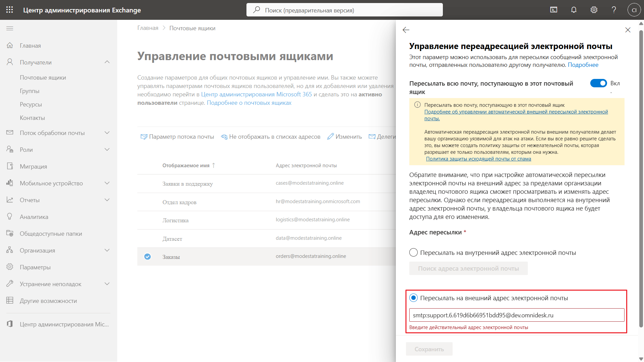Viewport: 644px width, 362px height.
Task: Click the Получатели person icon
Action: (x=10, y=62)
